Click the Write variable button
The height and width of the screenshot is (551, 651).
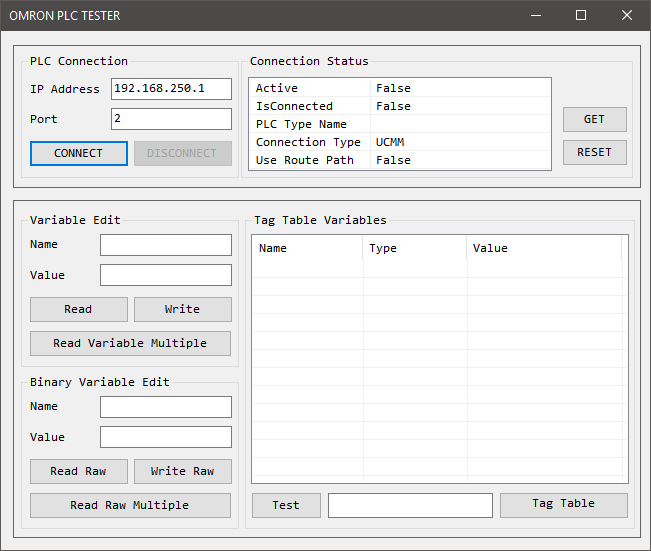point(183,309)
